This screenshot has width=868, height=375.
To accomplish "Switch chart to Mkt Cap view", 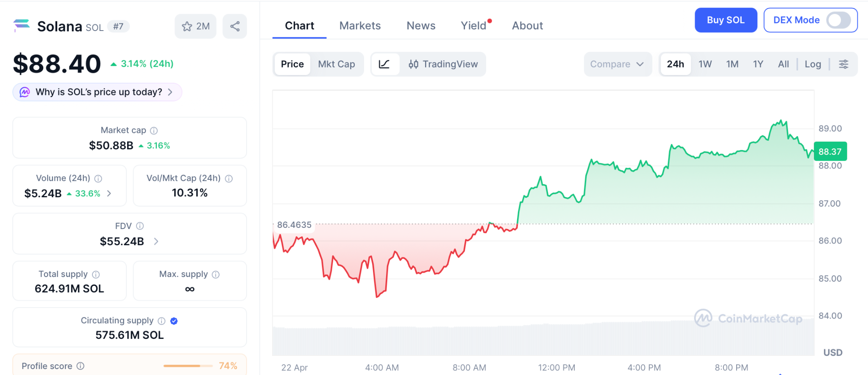I will pyautogui.click(x=337, y=64).
